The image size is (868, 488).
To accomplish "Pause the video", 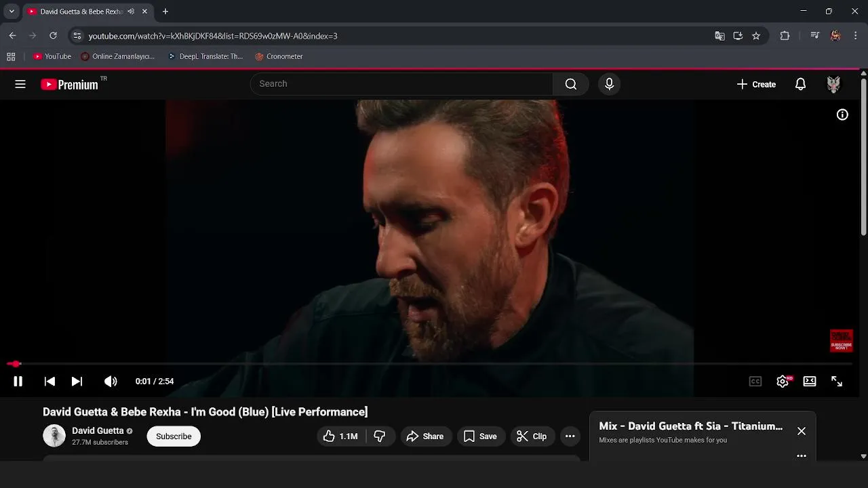I will 18,382.
